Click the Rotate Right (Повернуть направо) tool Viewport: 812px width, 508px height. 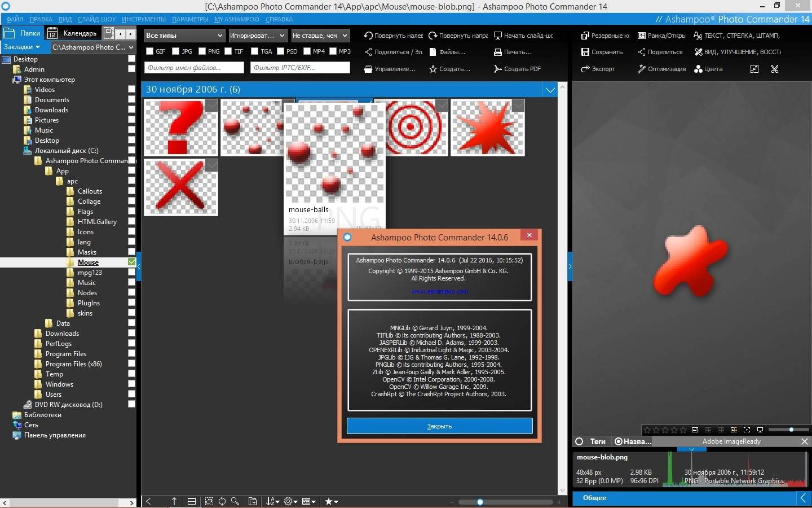pyautogui.click(x=458, y=36)
